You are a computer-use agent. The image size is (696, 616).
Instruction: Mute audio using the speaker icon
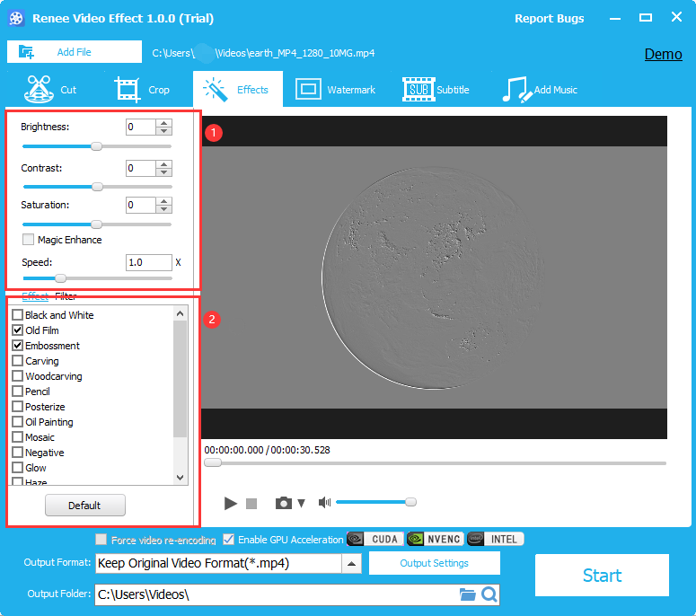pyautogui.click(x=324, y=503)
